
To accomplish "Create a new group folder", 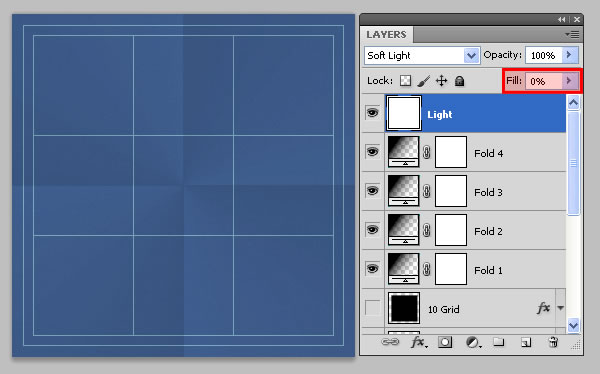I will pos(498,341).
